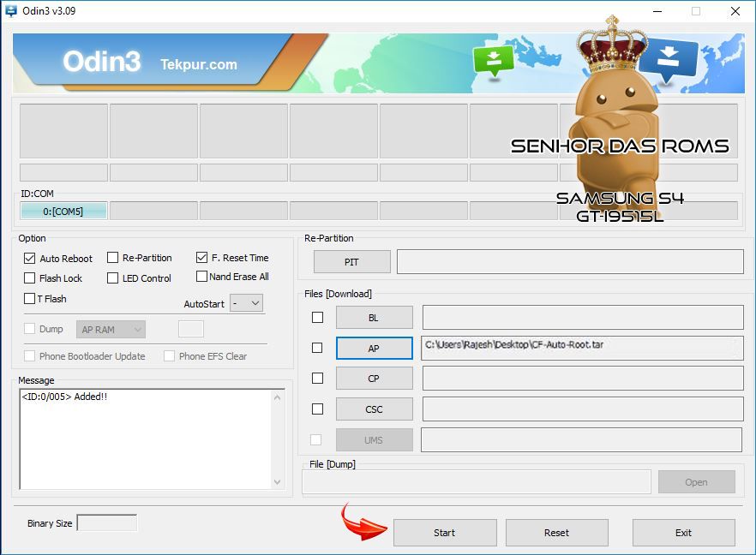Enable Nand Erase All checkbox
Viewport: 756px width, 555px height.
tap(202, 277)
